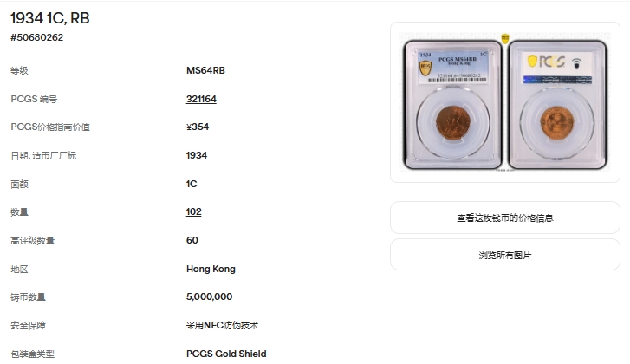Click the PCGS shield emblem on obverse label
630x364 pixels.
pyautogui.click(x=425, y=67)
